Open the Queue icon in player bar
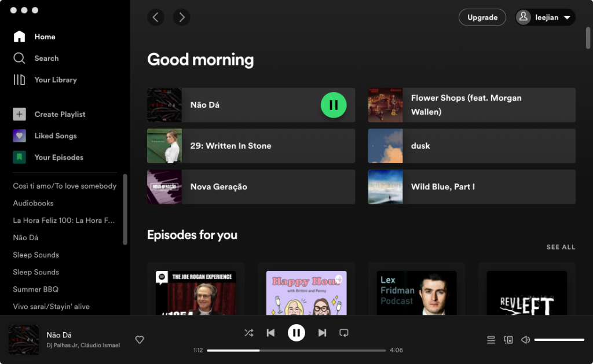This screenshot has height=364, width=593. (491, 340)
